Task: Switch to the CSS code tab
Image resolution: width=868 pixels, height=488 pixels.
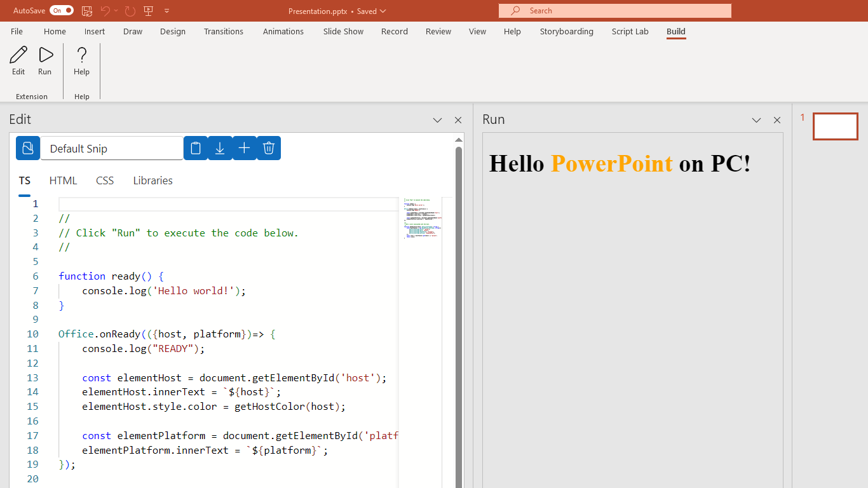Action: 105,180
